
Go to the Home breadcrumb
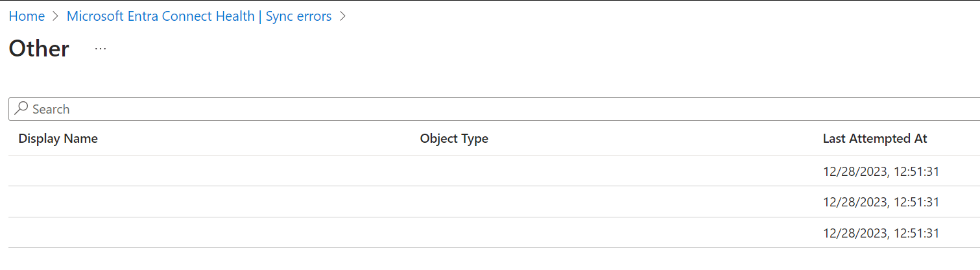[x=27, y=17]
